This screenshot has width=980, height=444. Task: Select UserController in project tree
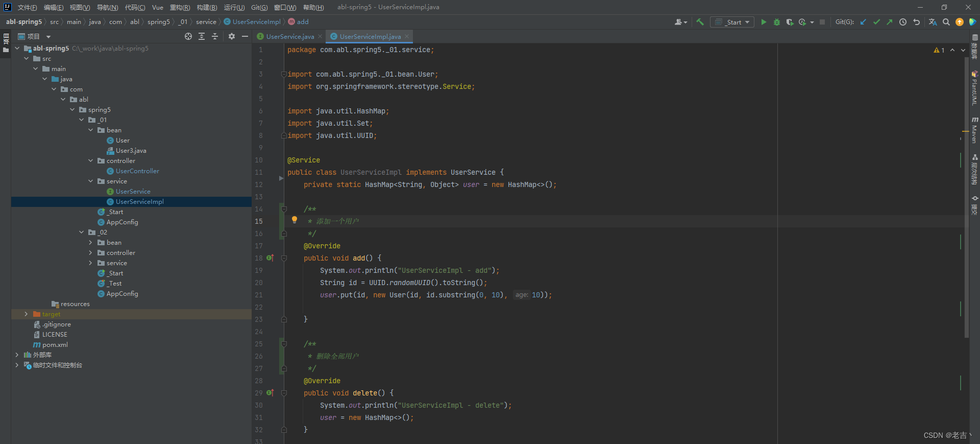coord(137,171)
